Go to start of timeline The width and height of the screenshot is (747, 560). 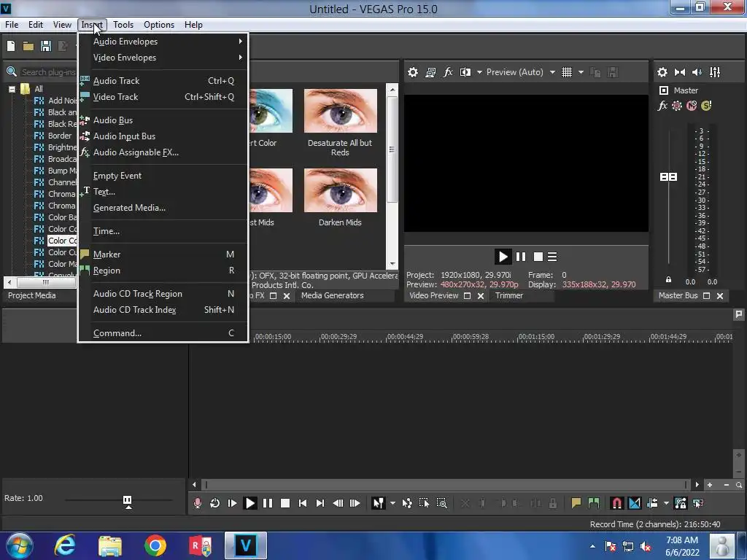(x=303, y=503)
